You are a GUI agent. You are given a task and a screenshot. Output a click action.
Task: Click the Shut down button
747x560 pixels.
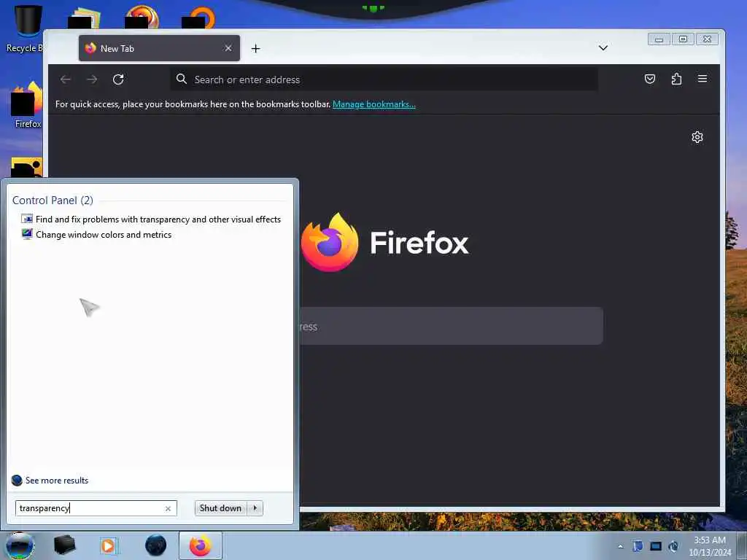[x=220, y=508]
